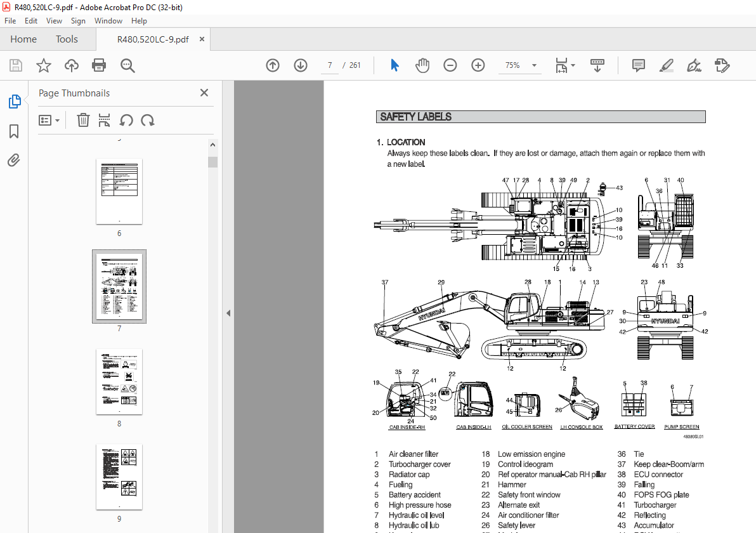Add a comment sticky note
Viewport: 756px width, 533px height.
[x=639, y=65]
